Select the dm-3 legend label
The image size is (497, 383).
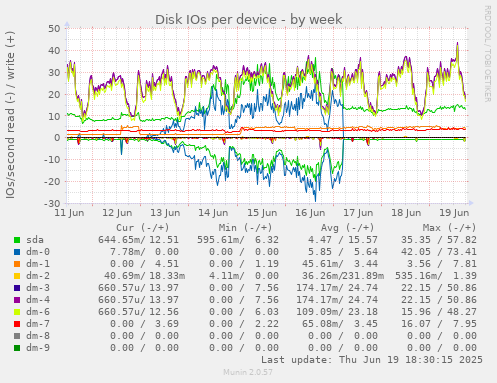pos(38,288)
